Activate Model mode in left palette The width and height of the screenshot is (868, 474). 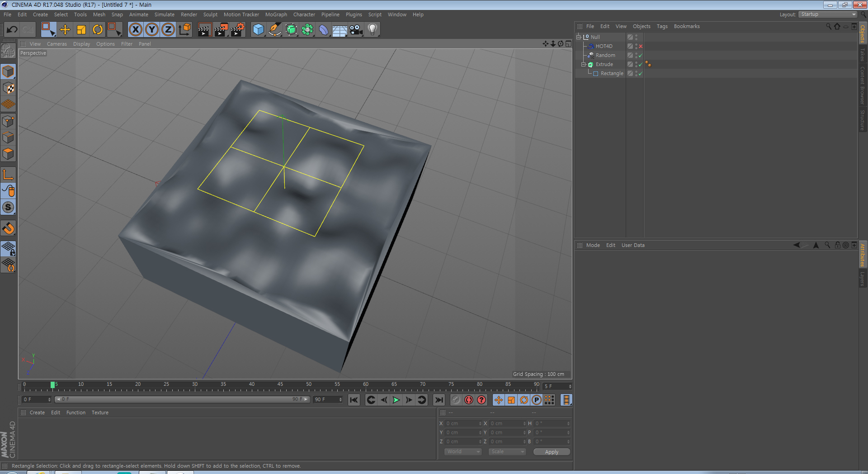(8, 72)
